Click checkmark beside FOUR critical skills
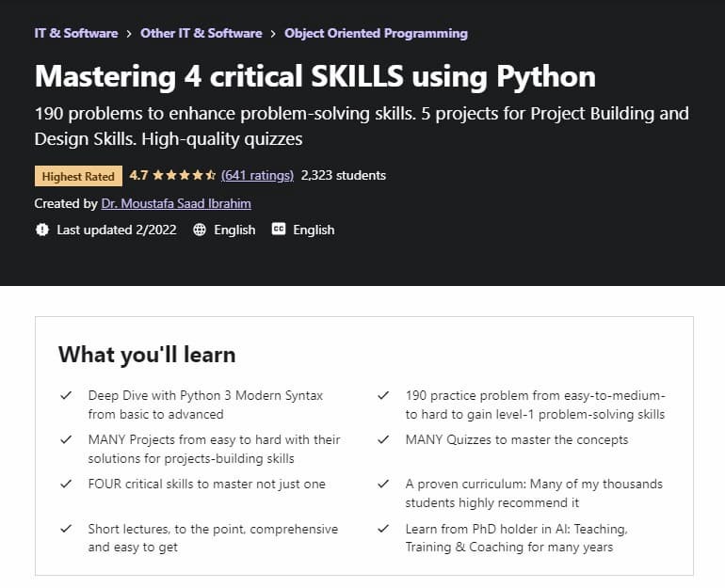725x588 pixels. click(x=66, y=484)
